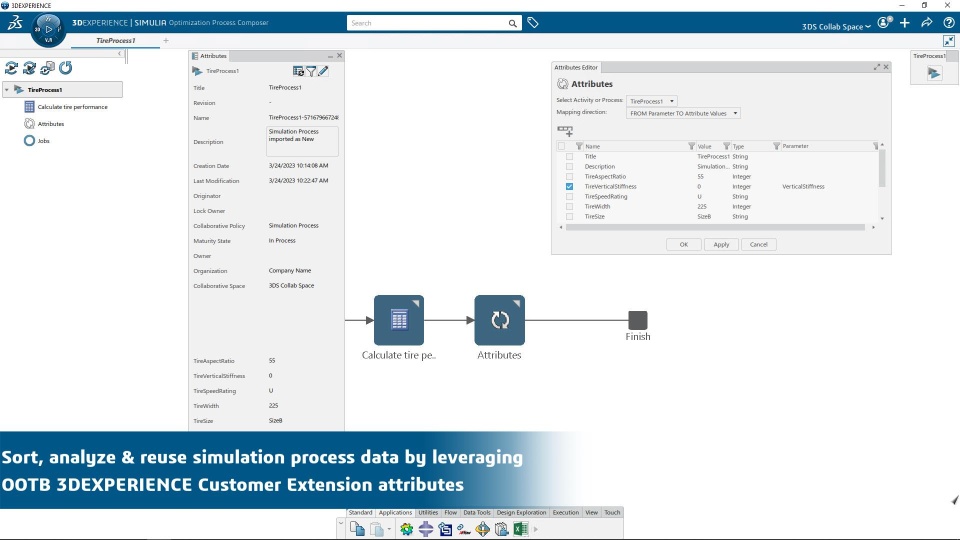The height and width of the screenshot is (540, 960).
Task: Click the copy icon in the bottom toolbar
Action: pyautogui.click(x=357, y=528)
